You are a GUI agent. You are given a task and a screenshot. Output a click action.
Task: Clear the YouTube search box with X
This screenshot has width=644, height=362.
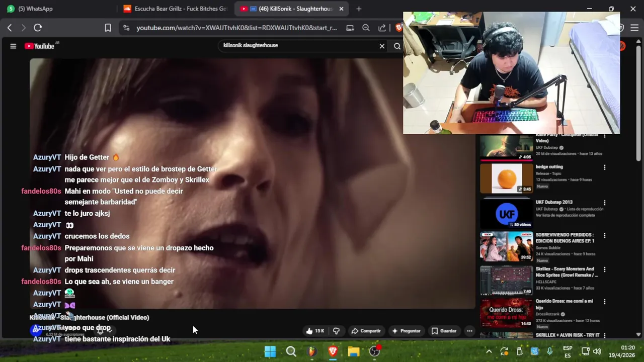click(382, 46)
